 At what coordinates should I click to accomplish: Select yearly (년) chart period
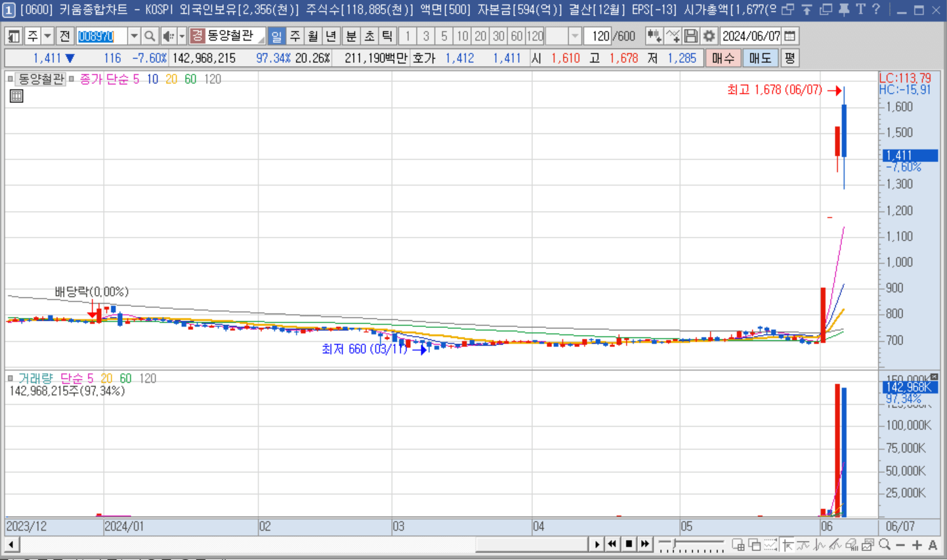click(331, 36)
